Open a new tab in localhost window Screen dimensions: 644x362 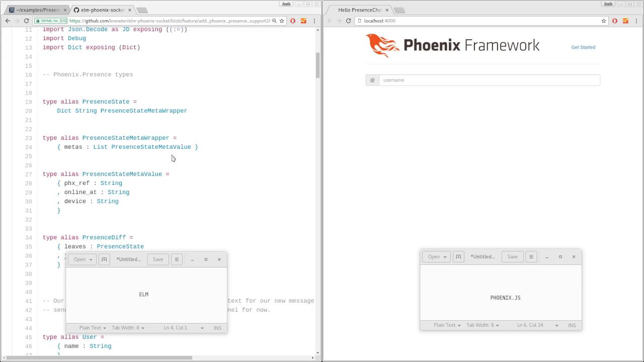tap(399, 10)
